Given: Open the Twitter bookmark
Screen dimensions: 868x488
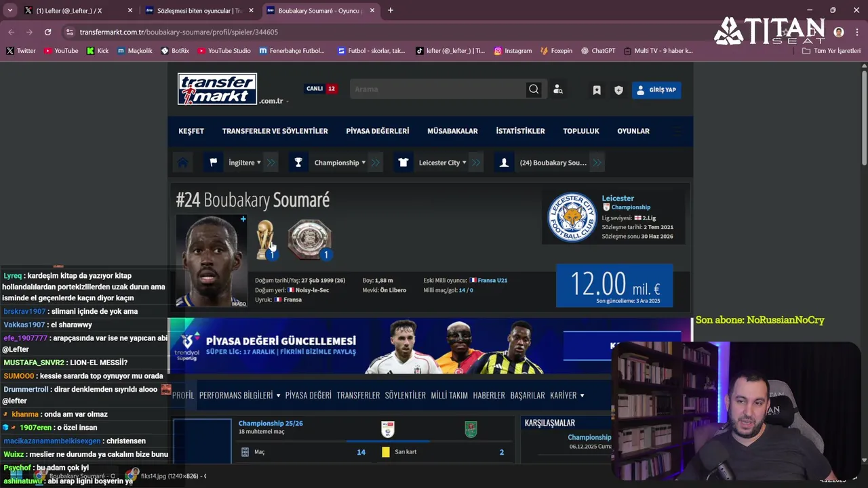Looking at the screenshot, I should tap(21, 51).
